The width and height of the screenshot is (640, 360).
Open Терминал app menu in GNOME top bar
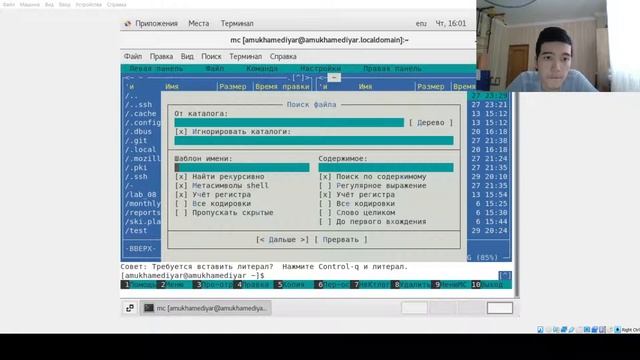click(237, 24)
